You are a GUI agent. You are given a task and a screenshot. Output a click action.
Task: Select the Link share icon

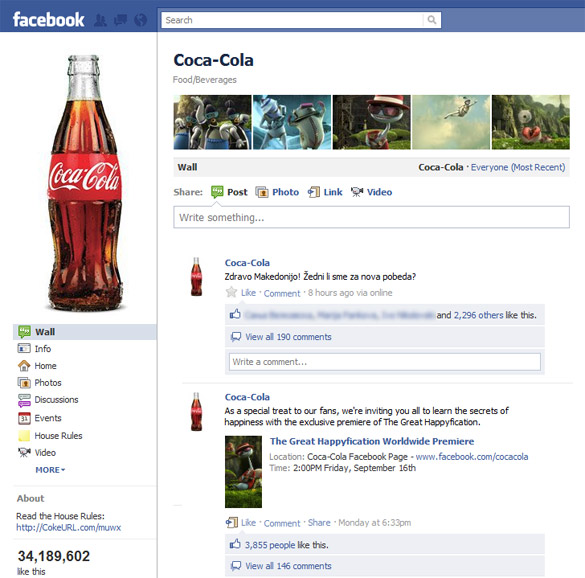[314, 192]
